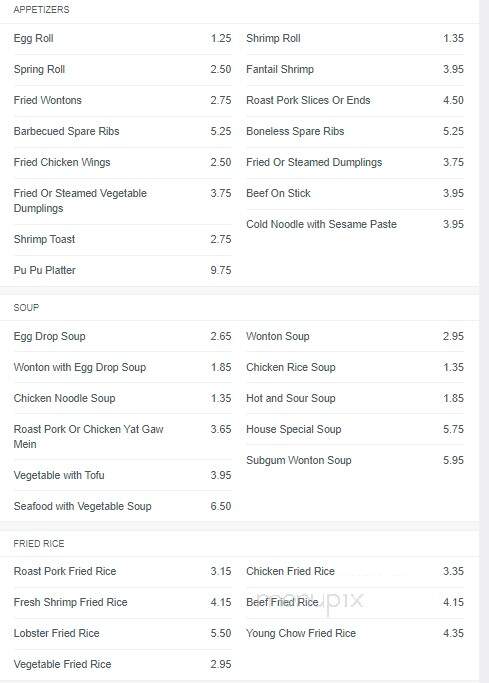Viewport: 489px width, 683px height.
Task: Click the APPETIZERS section header
Action: [41, 10]
